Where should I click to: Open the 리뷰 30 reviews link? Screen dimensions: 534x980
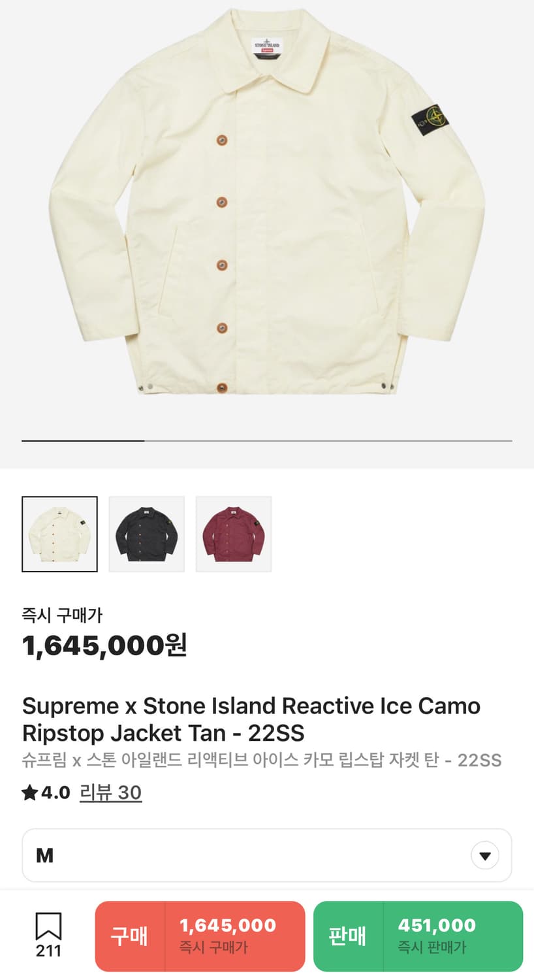click(110, 792)
